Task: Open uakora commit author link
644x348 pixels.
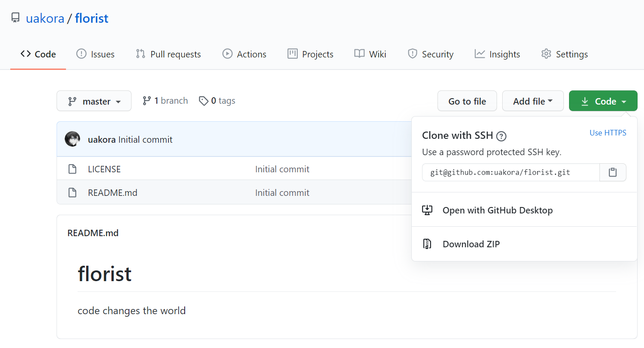Action: click(102, 140)
